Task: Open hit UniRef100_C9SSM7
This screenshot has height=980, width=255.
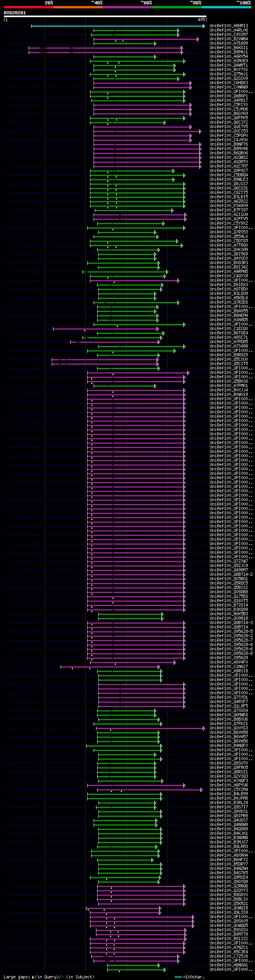Action: pos(229,35)
